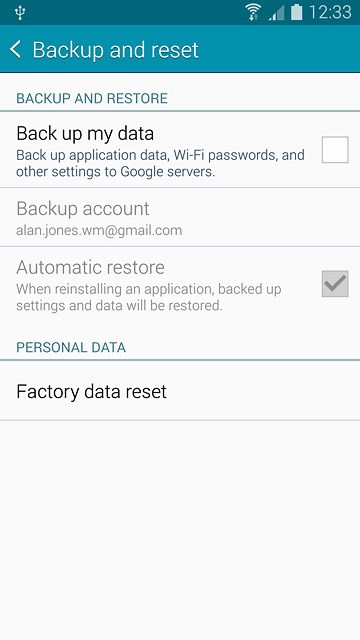
Task: Open the Backup account setting
Action: coord(180,218)
